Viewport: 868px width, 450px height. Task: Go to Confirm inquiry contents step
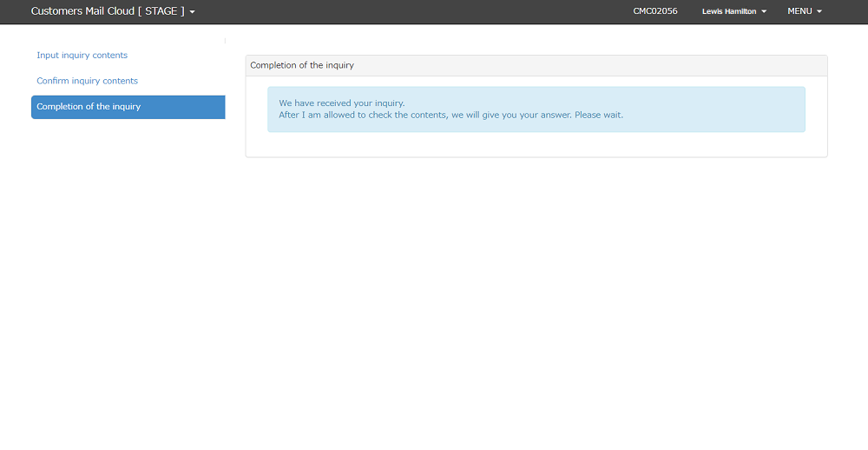(x=87, y=81)
